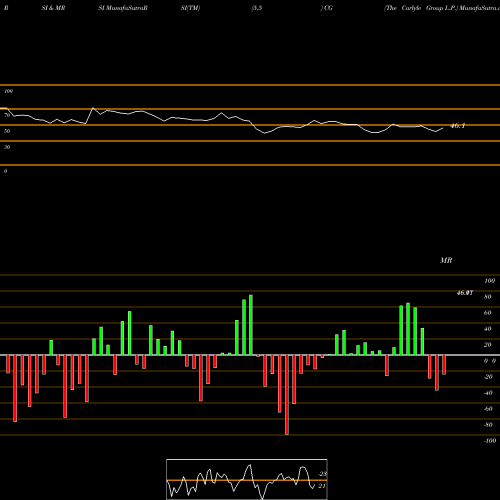Click the RSI current value label 46.1
The width and height of the screenshot is (500, 500).
[x=458, y=126]
